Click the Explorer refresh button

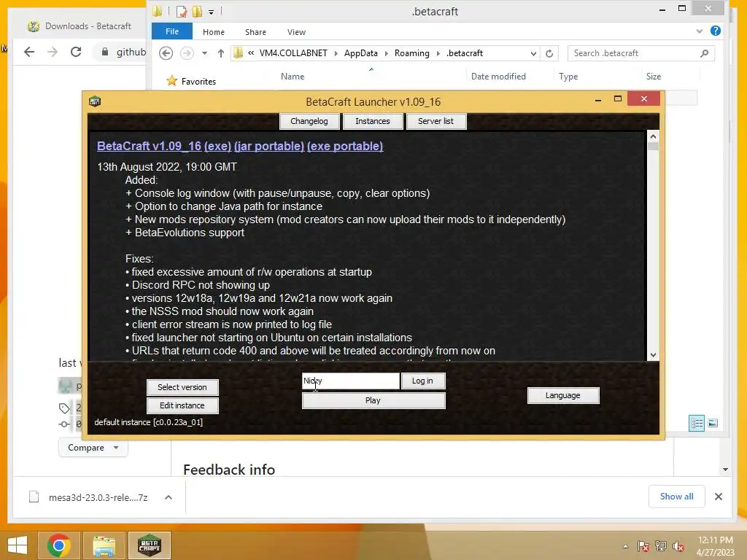(549, 53)
